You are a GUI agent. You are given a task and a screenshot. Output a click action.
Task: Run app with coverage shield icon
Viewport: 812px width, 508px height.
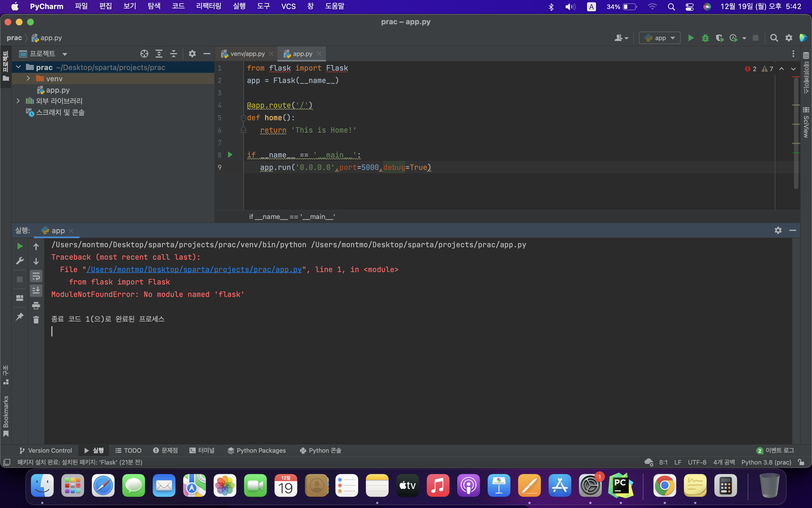coord(720,38)
